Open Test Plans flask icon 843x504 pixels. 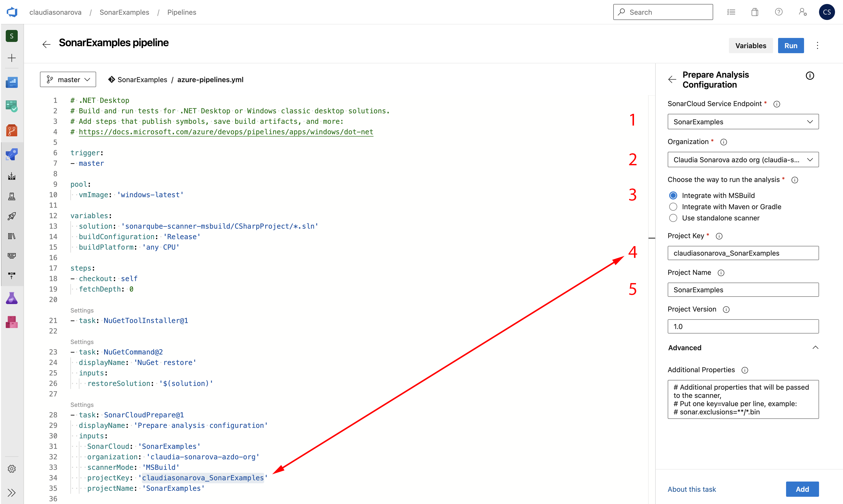[12, 298]
